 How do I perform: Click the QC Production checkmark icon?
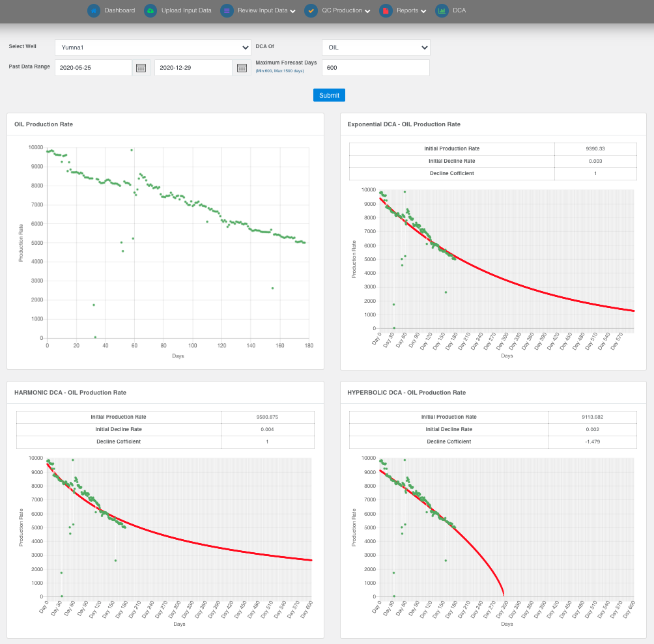[311, 10]
